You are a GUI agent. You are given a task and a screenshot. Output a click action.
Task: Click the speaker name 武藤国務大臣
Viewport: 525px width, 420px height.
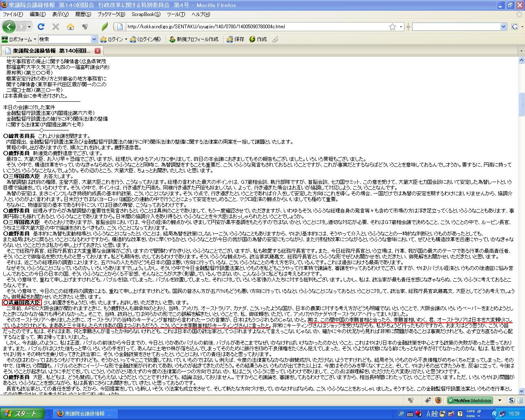click(x=22, y=302)
